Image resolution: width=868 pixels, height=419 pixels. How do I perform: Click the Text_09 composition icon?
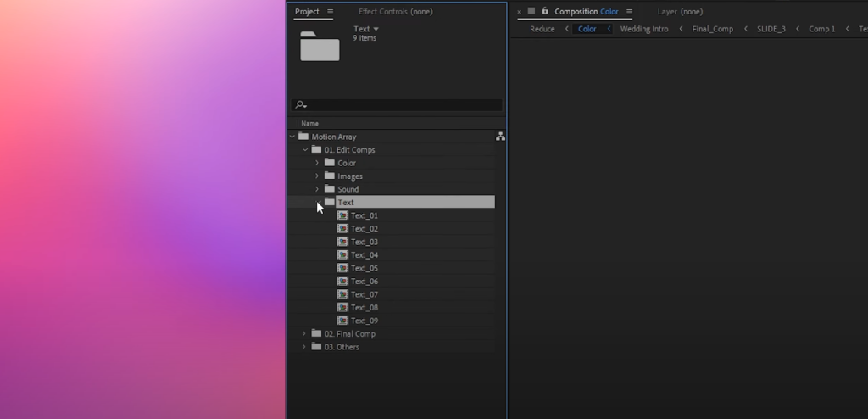click(342, 321)
